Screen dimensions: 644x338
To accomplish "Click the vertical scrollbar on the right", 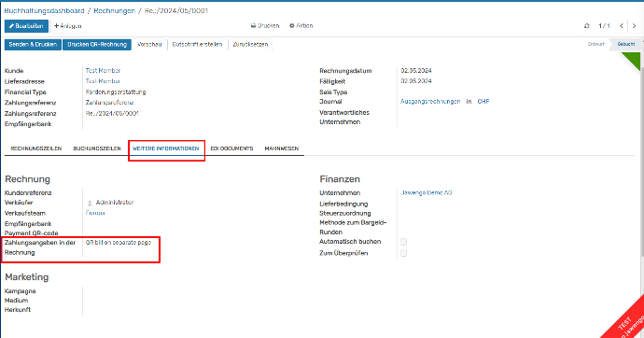I will point(642,161).
